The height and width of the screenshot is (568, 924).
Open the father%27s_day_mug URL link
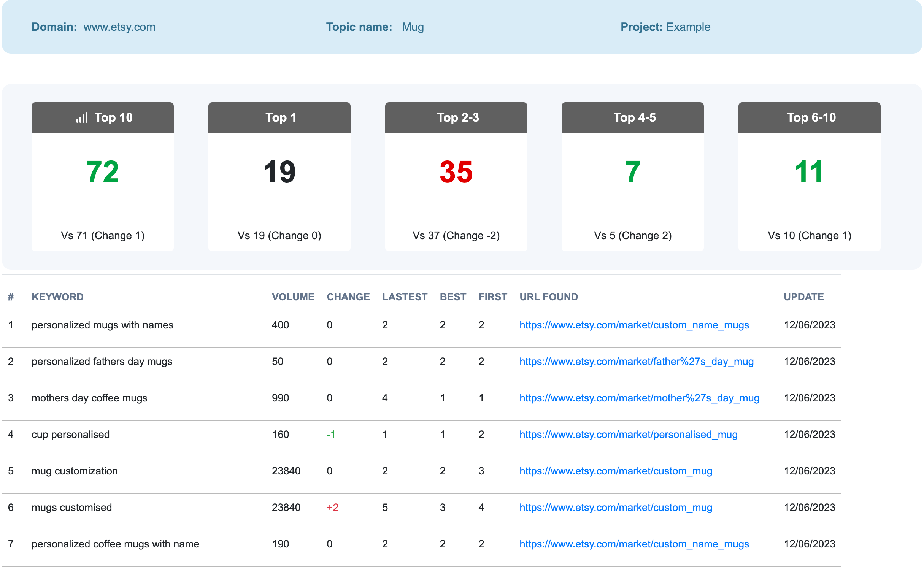[637, 362]
